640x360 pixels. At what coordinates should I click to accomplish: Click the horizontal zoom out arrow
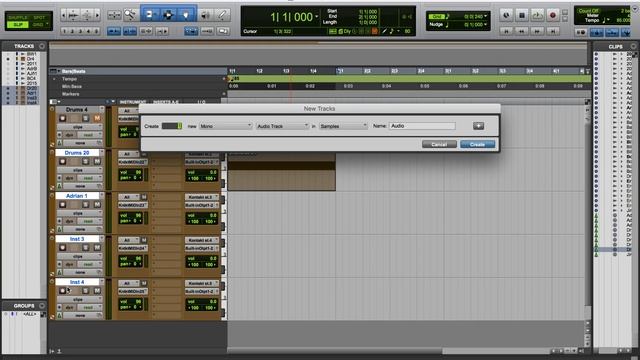tap(63, 15)
